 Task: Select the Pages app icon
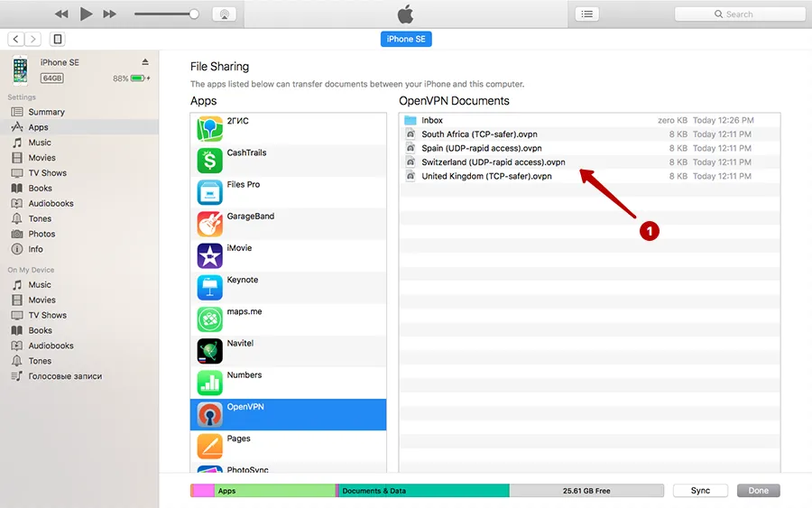point(209,446)
